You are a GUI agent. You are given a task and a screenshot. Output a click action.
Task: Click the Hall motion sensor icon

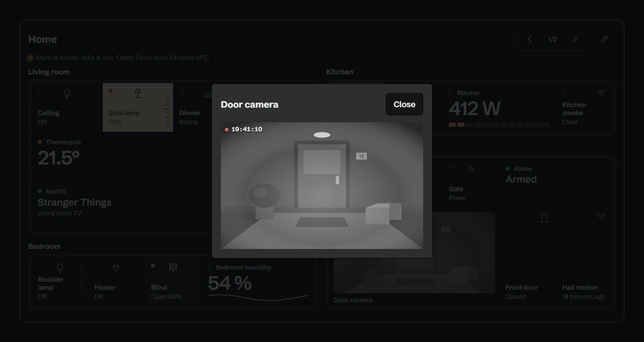(601, 218)
